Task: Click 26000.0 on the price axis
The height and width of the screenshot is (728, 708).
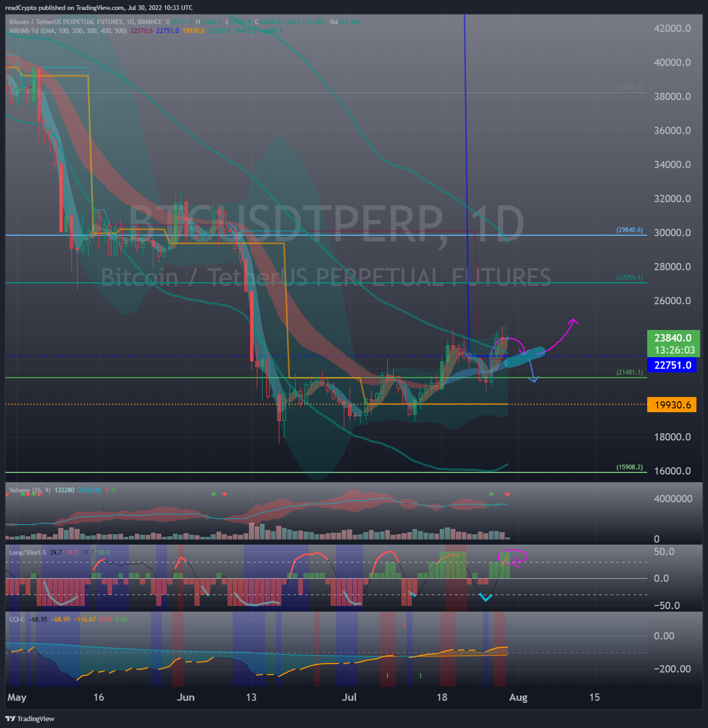Action: pos(672,301)
